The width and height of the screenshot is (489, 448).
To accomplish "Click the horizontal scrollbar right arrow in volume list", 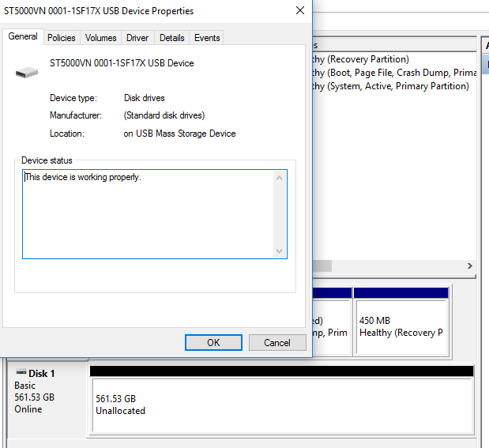I will [470, 265].
